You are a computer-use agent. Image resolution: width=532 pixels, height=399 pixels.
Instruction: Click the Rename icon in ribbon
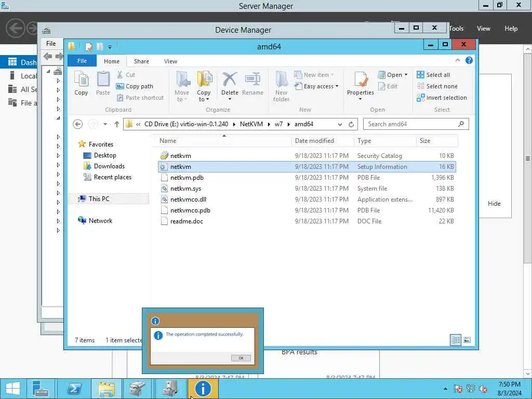[x=253, y=84]
